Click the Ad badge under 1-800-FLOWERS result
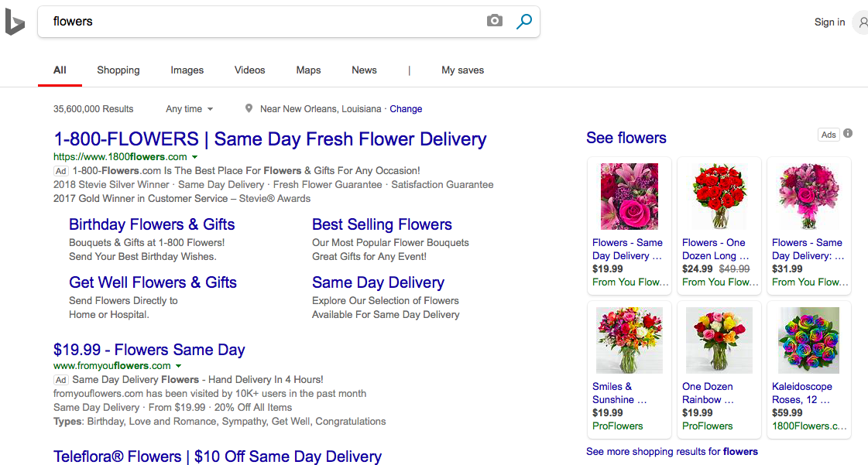868x465 pixels. click(x=60, y=170)
